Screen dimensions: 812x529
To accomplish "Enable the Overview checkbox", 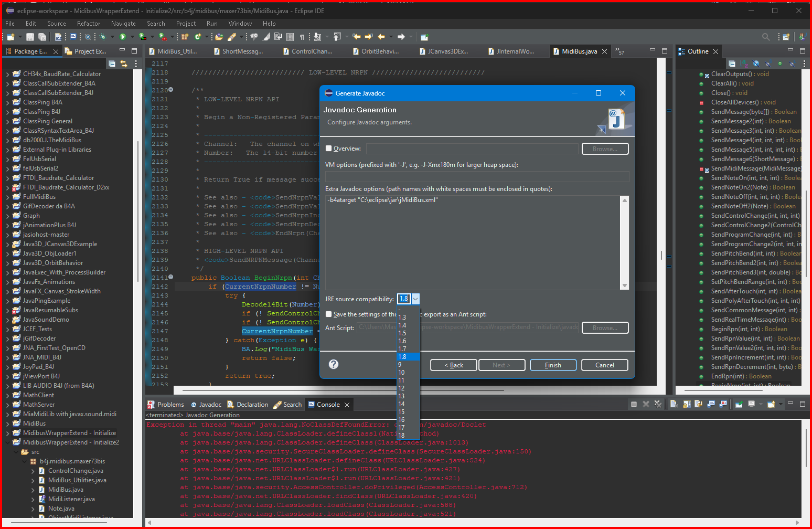I will 329,149.
